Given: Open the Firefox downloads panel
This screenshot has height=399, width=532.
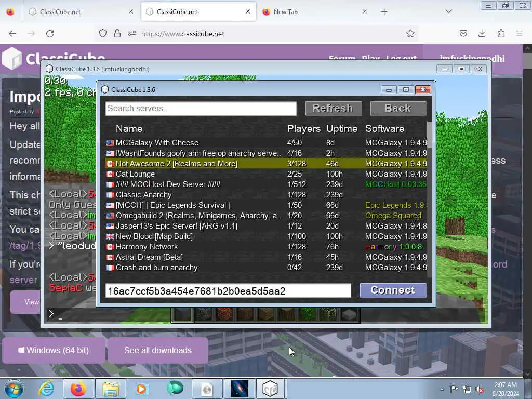Looking at the screenshot, I should [482, 33].
